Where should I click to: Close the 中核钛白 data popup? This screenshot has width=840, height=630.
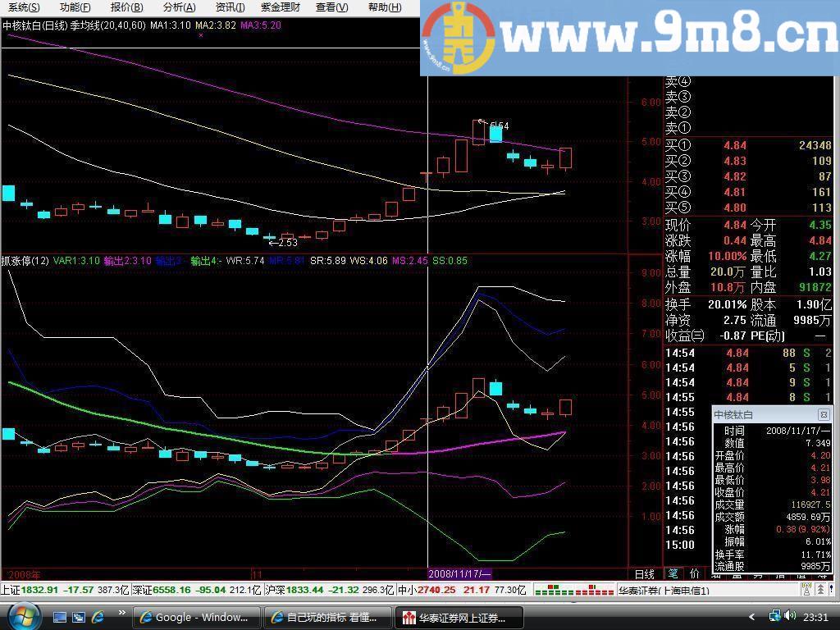click(x=824, y=415)
